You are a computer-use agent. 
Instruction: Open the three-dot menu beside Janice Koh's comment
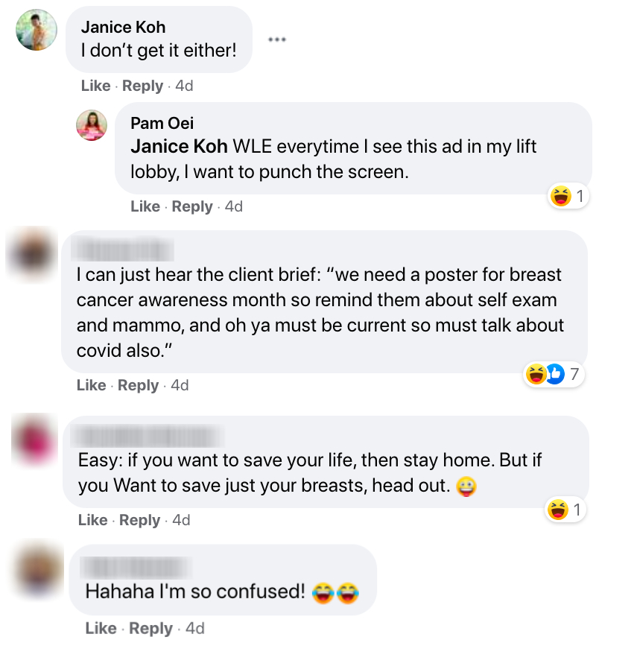[277, 39]
